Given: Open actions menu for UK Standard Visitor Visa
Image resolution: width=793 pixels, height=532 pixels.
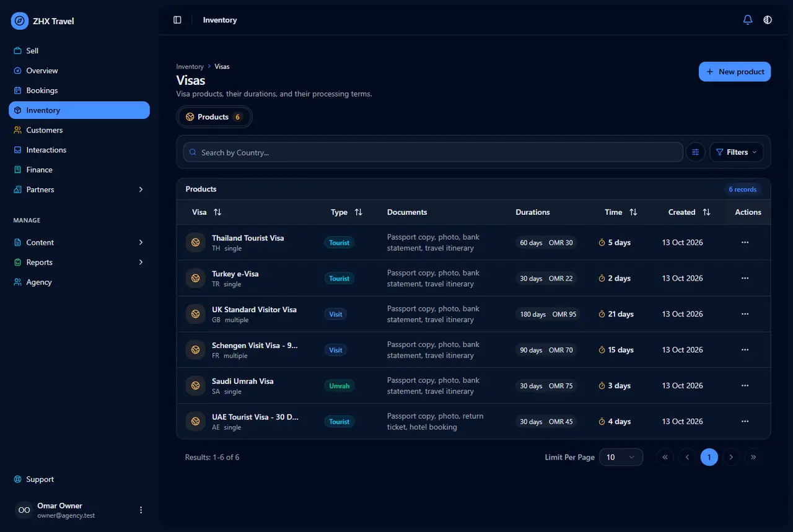Looking at the screenshot, I should point(745,314).
